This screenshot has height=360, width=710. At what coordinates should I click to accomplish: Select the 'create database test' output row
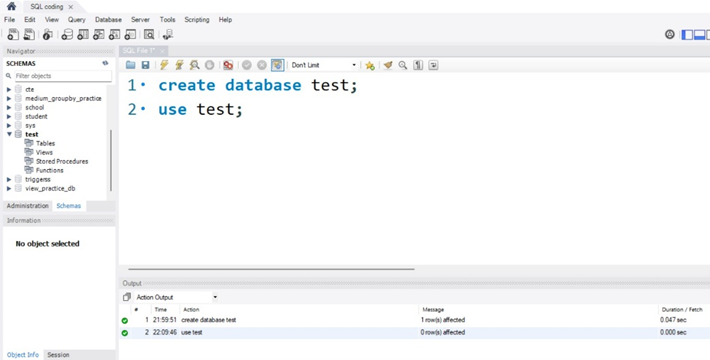pyautogui.click(x=414, y=320)
